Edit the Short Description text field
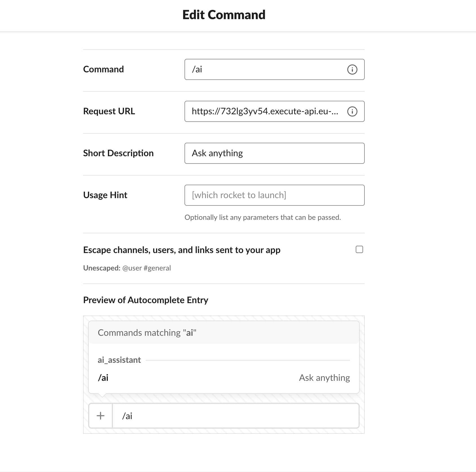This screenshot has height=472, width=476. tap(274, 153)
